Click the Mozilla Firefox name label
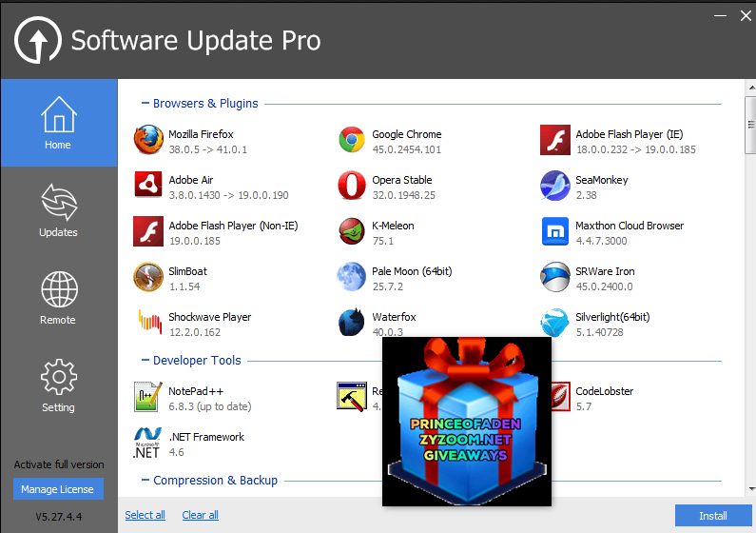 tap(201, 134)
